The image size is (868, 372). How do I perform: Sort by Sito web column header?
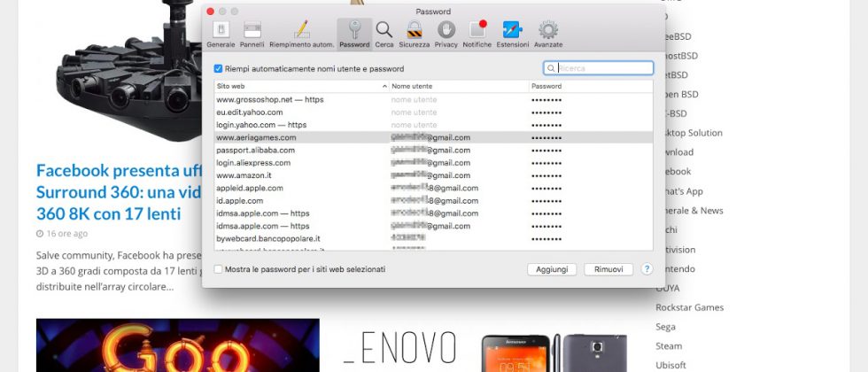click(x=302, y=87)
